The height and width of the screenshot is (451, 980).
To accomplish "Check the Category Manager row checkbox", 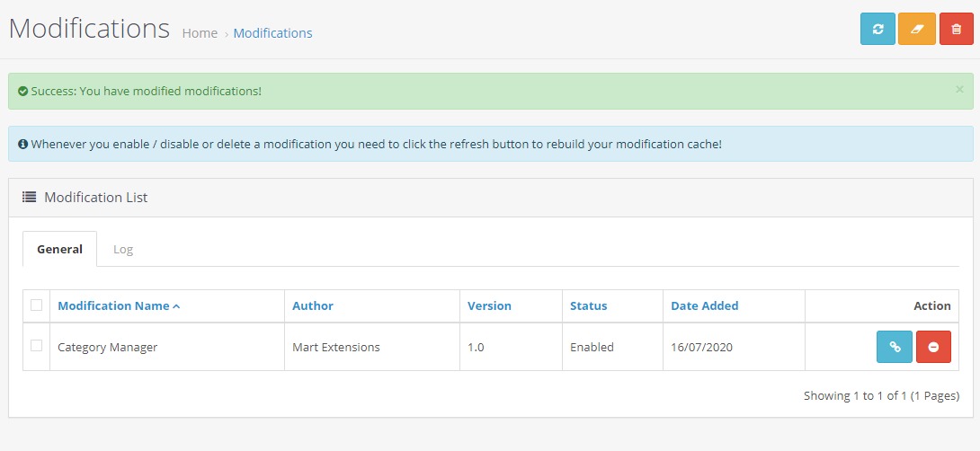I will point(37,346).
